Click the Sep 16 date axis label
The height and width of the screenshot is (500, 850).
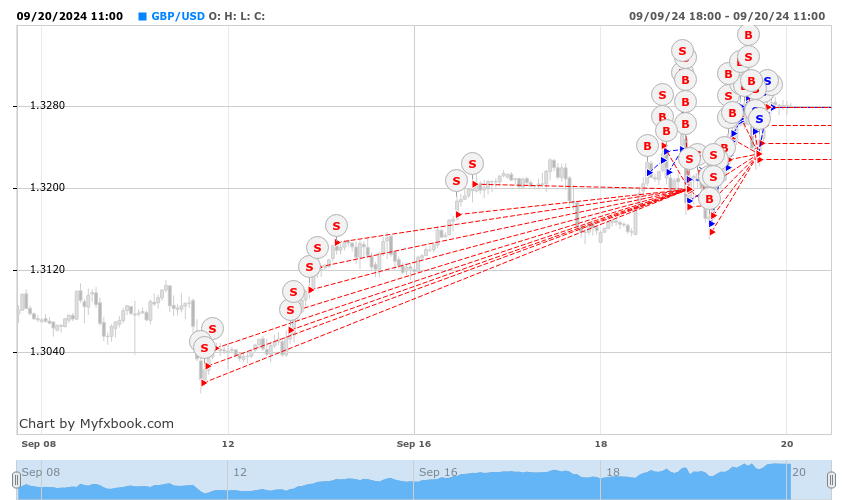click(x=414, y=444)
